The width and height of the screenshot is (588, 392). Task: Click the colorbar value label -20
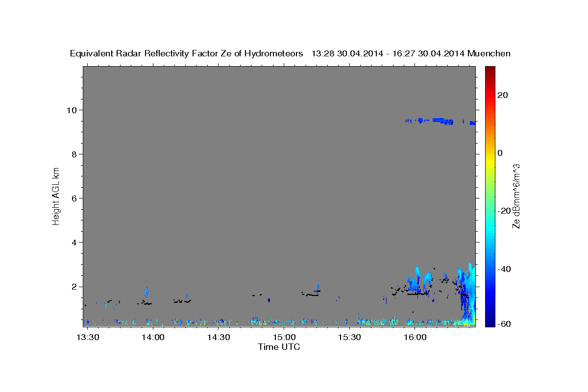(504, 211)
